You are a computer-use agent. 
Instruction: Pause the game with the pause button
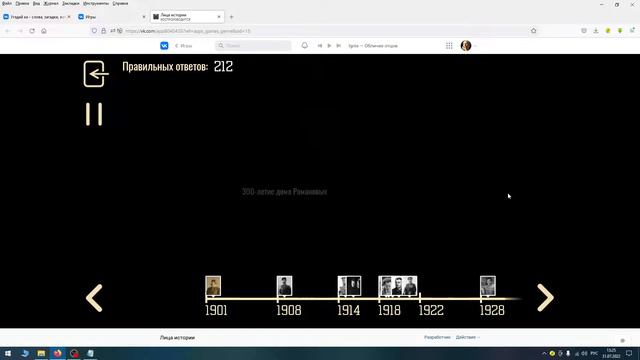94,114
